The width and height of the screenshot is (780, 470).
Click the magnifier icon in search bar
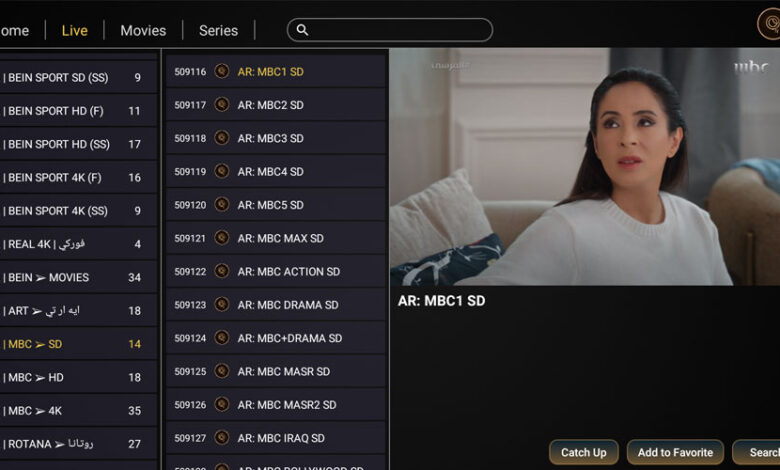(x=302, y=30)
